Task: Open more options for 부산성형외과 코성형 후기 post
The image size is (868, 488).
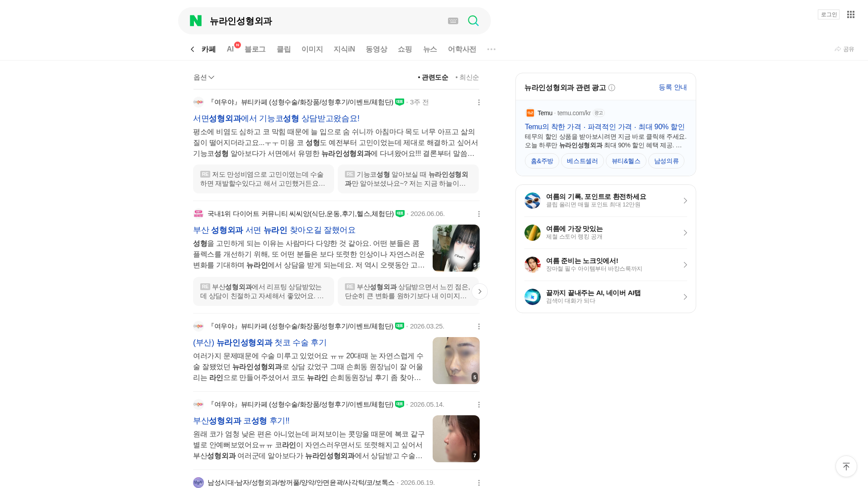Action: (x=479, y=405)
